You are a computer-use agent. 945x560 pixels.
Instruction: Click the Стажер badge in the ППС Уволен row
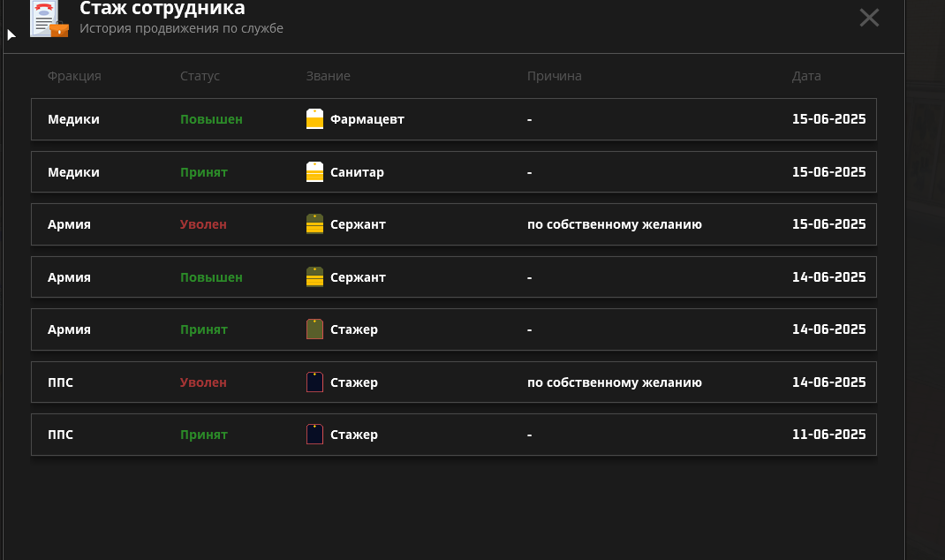(x=314, y=382)
